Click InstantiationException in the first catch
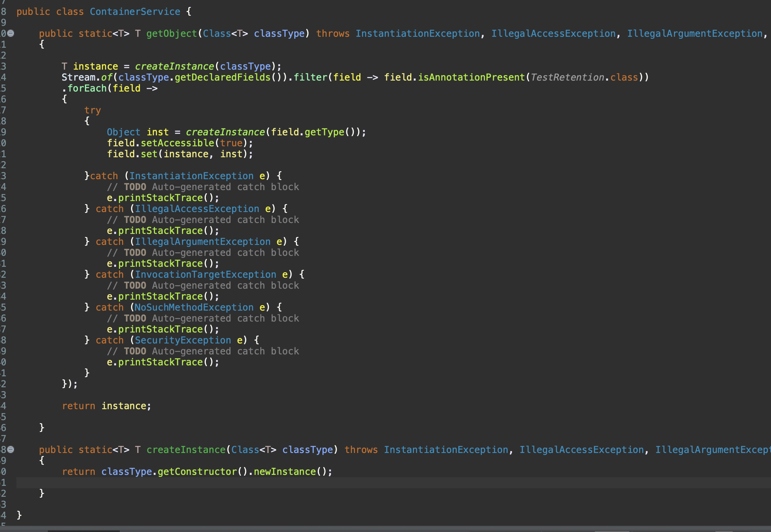Image resolution: width=771 pixels, height=532 pixels. (191, 176)
